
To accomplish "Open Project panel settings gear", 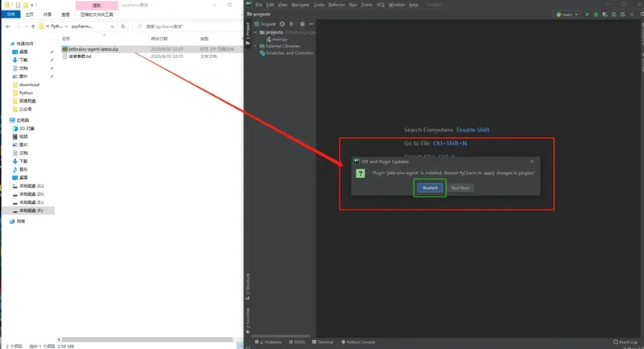I will pos(303,24).
